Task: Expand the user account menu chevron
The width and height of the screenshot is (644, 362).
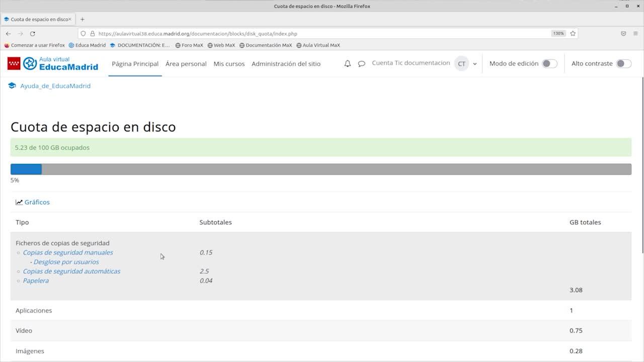Action: [474, 64]
